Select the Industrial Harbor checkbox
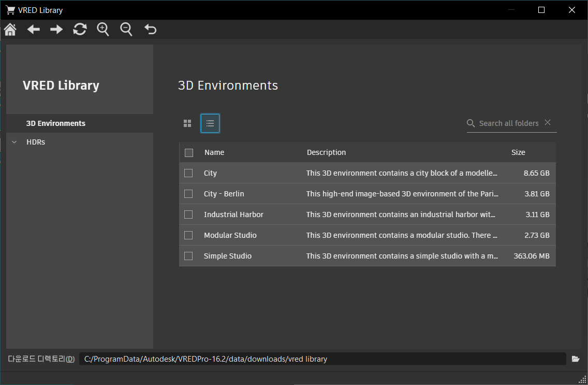This screenshot has height=385, width=588. (188, 215)
